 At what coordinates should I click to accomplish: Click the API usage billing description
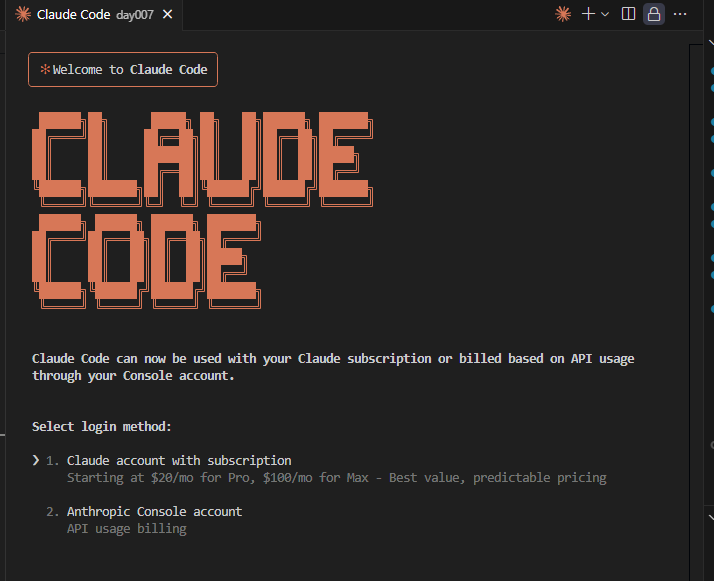127,529
